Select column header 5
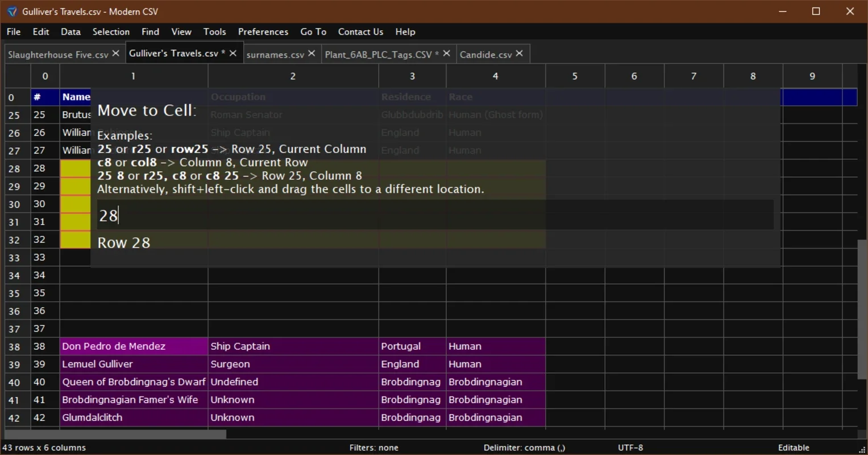 [575, 76]
